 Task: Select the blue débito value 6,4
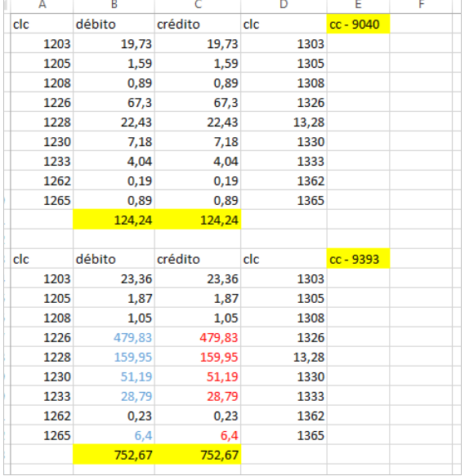[114, 435]
